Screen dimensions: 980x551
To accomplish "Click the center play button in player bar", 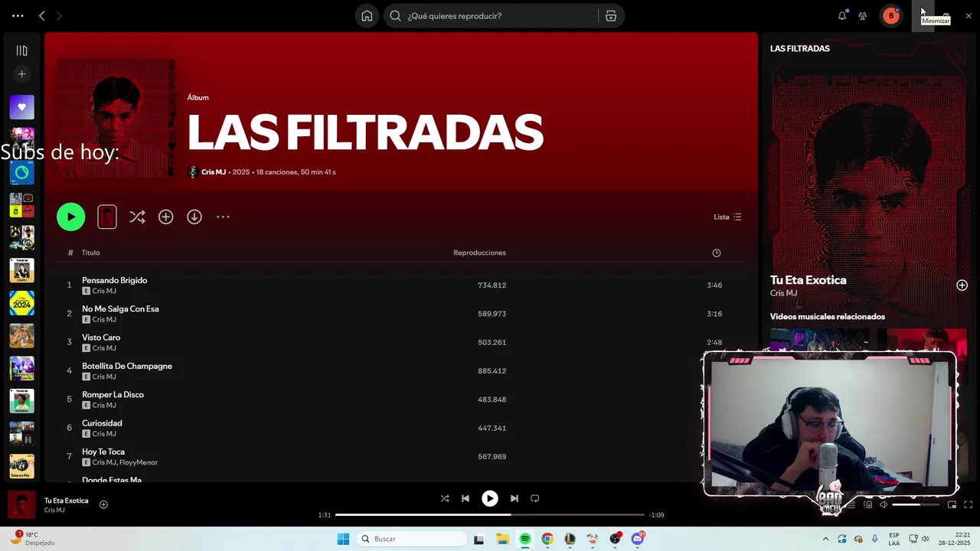I will click(490, 498).
